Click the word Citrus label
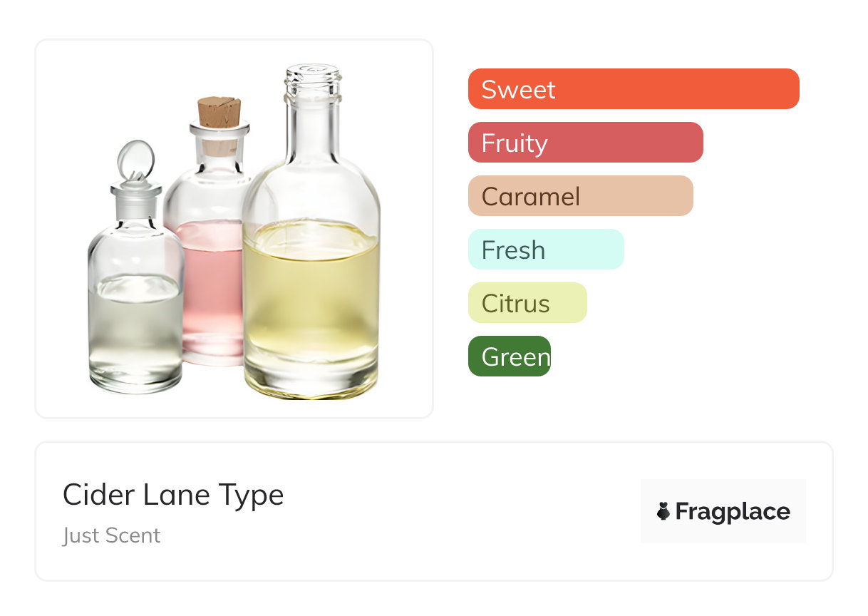 tap(515, 304)
